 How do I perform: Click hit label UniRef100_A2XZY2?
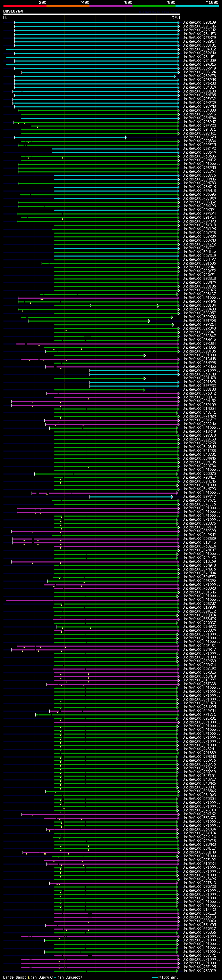(199, 244)
